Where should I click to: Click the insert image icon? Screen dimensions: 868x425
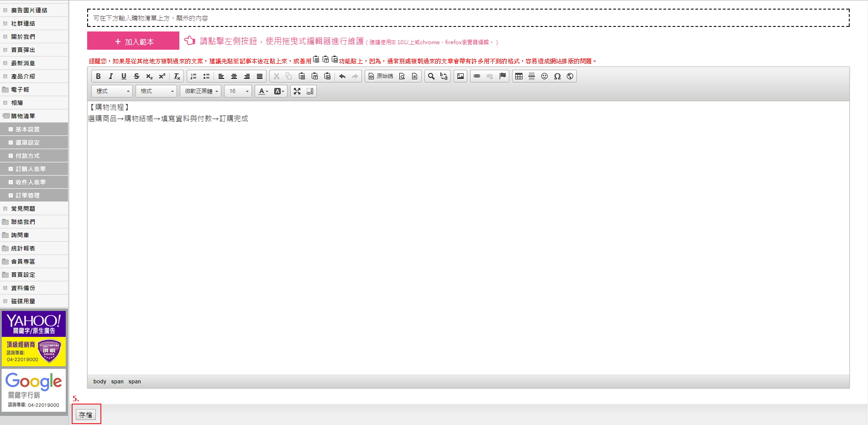click(x=460, y=76)
